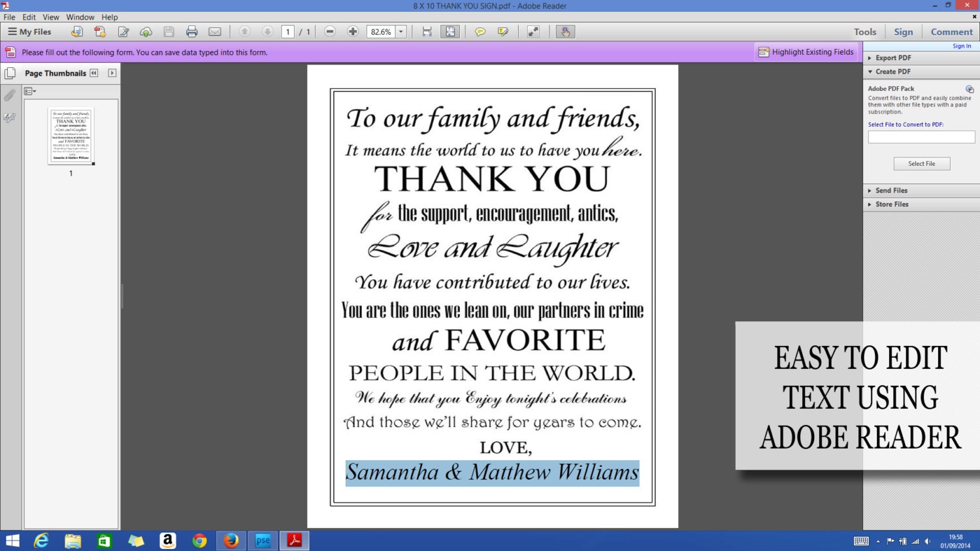Screen dimensions: 980x551
Task: Click the page number input box
Action: click(288, 31)
